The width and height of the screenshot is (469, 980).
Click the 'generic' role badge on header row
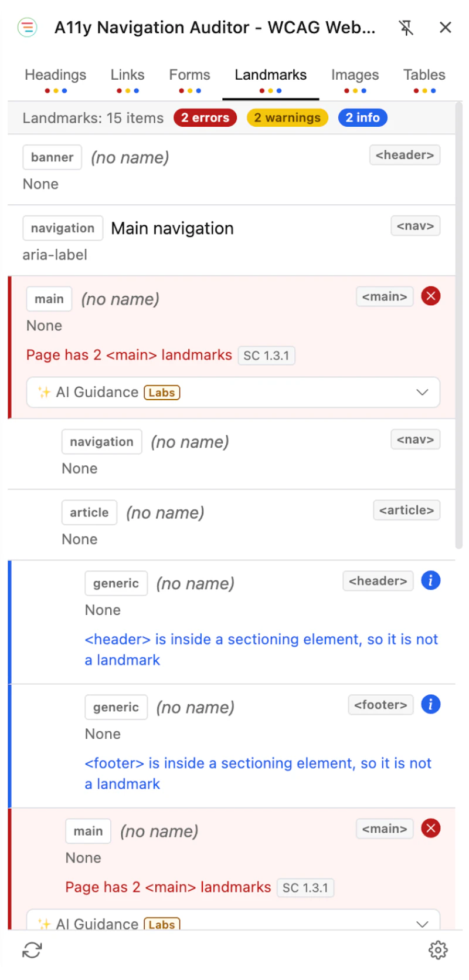(x=116, y=583)
